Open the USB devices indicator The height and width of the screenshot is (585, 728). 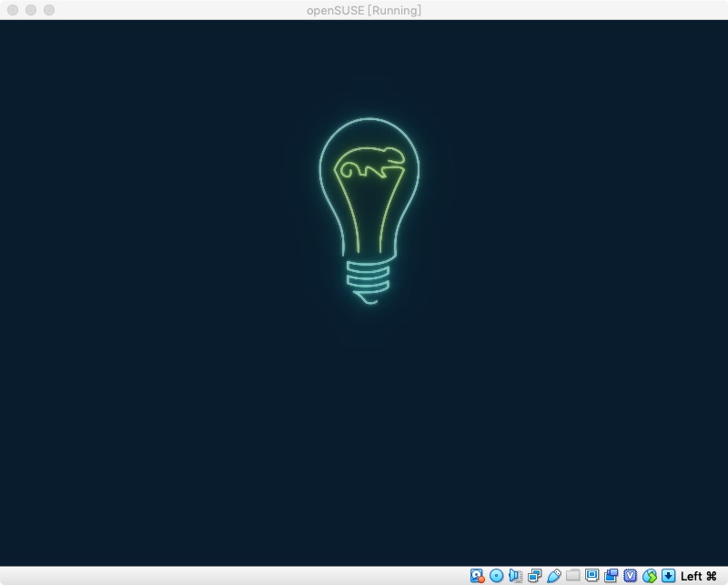(x=553, y=576)
